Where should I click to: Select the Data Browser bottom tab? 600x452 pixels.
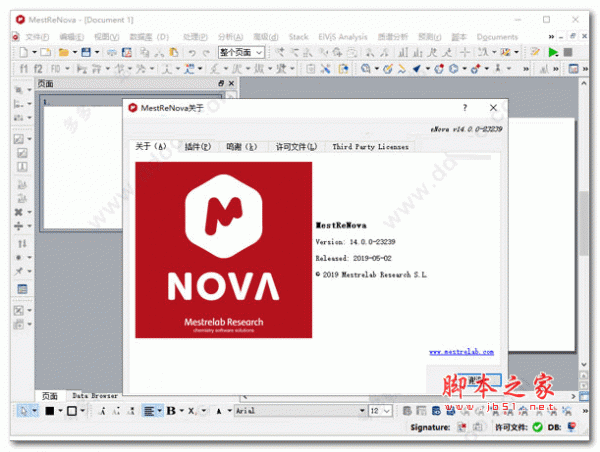point(95,396)
